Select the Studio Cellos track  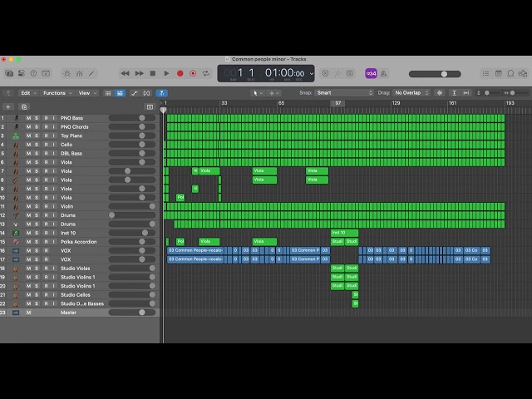(76, 295)
